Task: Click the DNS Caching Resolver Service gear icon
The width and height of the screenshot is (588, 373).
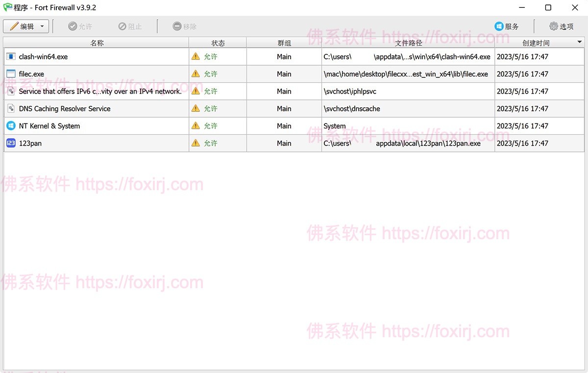Action: 11,108
